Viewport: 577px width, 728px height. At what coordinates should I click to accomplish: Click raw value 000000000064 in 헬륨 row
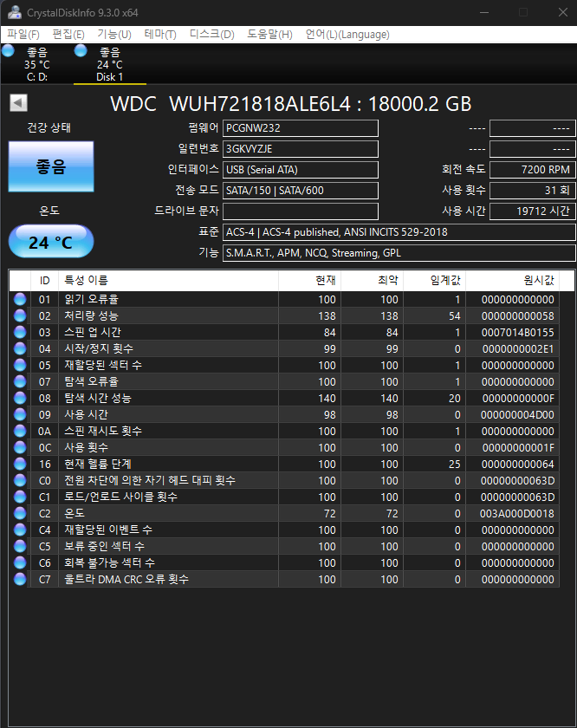pos(517,465)
